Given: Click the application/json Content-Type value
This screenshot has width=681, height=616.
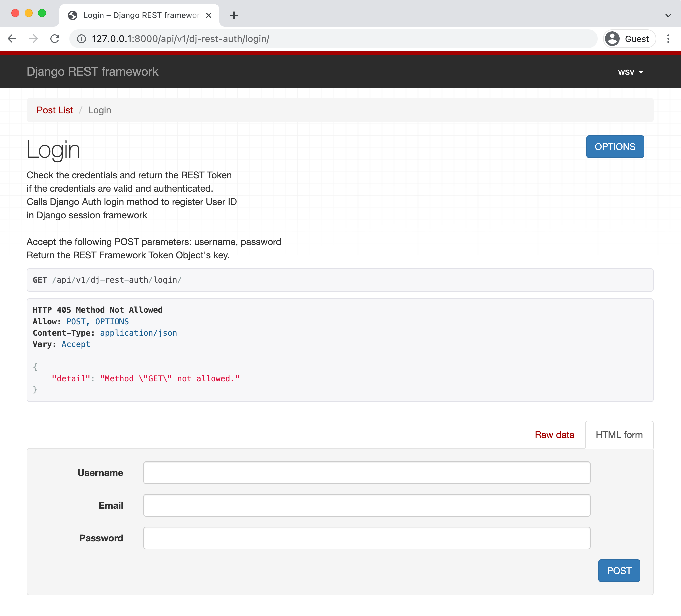Looking at the screenshot, I should coord(138,333).
